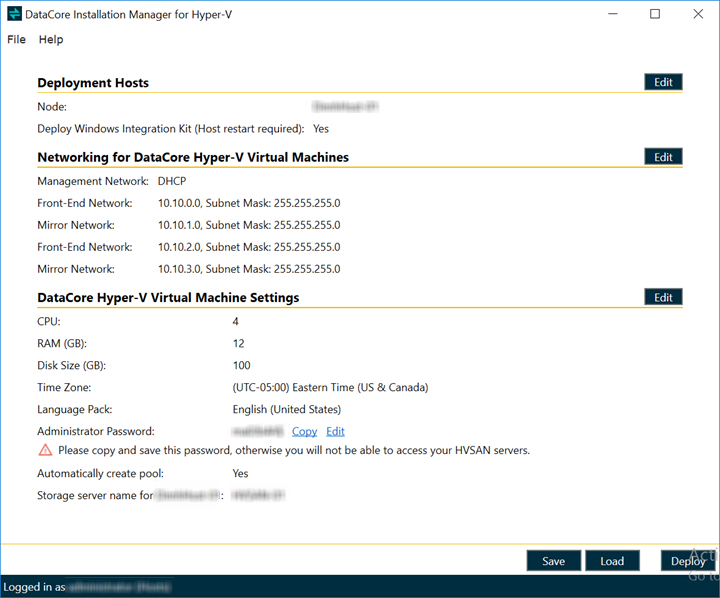The image size is (720, 598).
Task: Open the Help menu
Action: 51,40
